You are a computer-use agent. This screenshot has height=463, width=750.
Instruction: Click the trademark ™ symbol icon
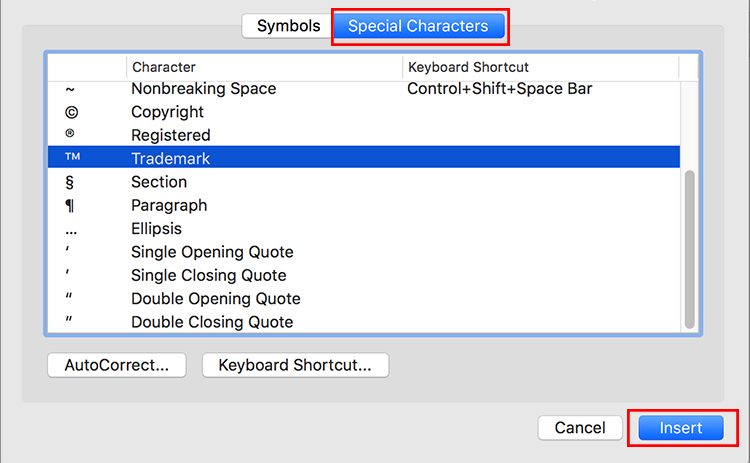[x=73, y=156]
